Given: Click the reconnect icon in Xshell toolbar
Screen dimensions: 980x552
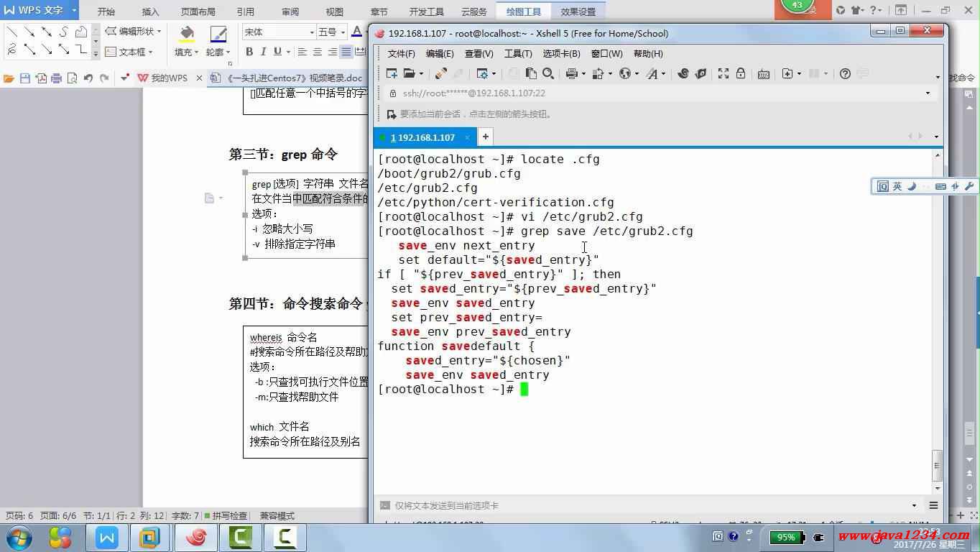Looking at the screenshot, I should click(440, 73).
